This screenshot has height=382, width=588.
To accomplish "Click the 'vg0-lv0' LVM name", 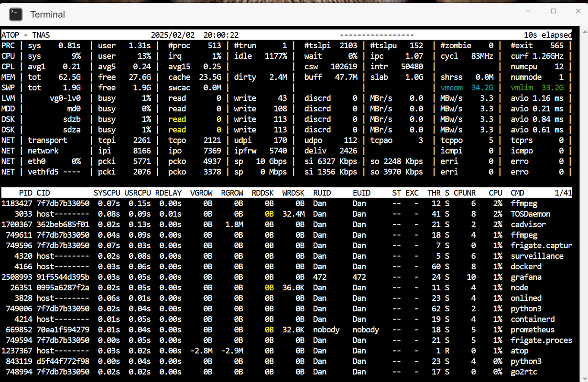I will (65, 98).
